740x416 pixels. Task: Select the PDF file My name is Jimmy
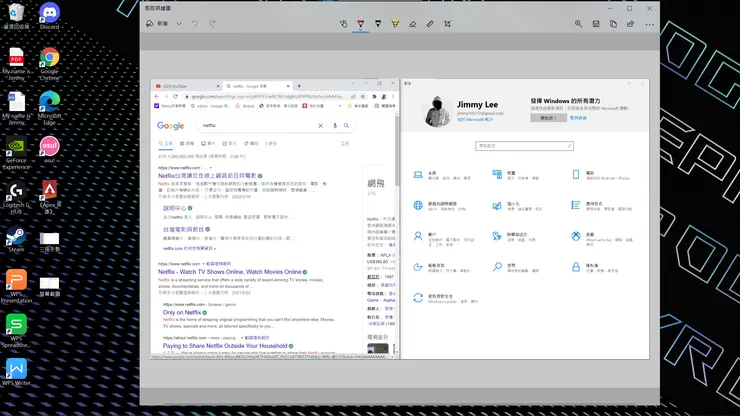(x=16, y=64)
